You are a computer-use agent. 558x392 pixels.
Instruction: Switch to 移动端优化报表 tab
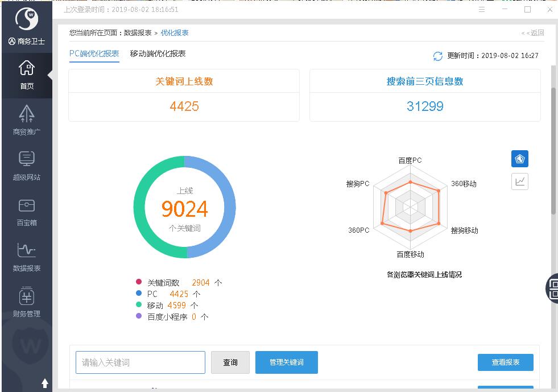tap(158, 54)
